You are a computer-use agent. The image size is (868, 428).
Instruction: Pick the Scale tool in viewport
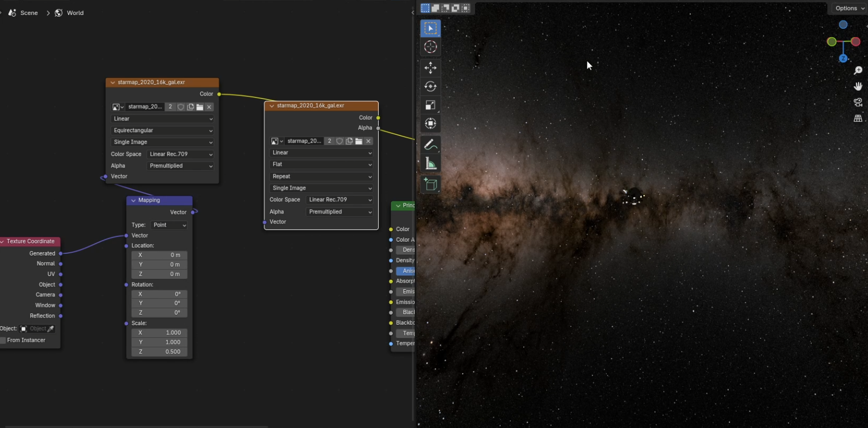431,105
